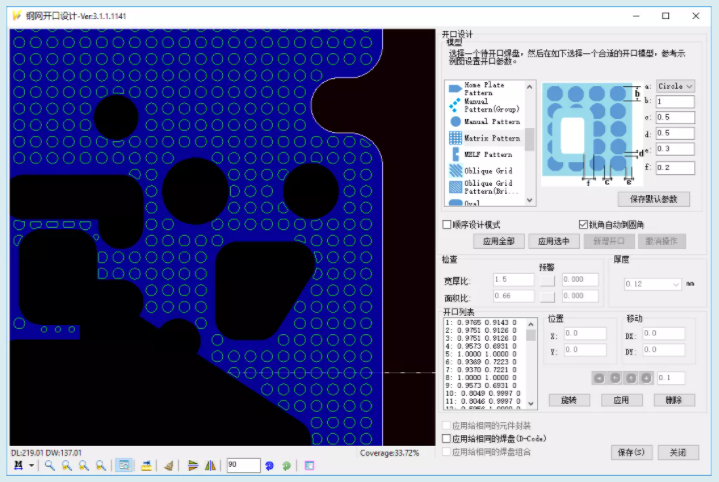
Task: Focus the position X input field
Action: [x=585, y=333]
